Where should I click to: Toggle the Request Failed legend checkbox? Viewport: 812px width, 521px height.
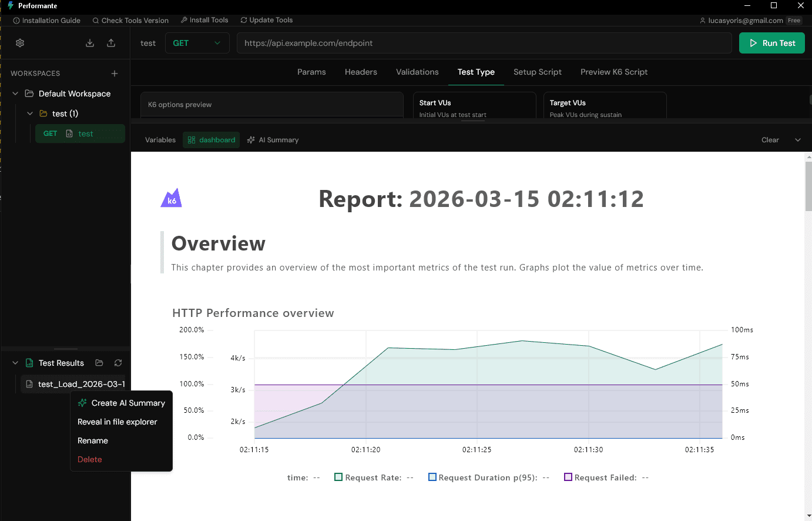point(568,477)
